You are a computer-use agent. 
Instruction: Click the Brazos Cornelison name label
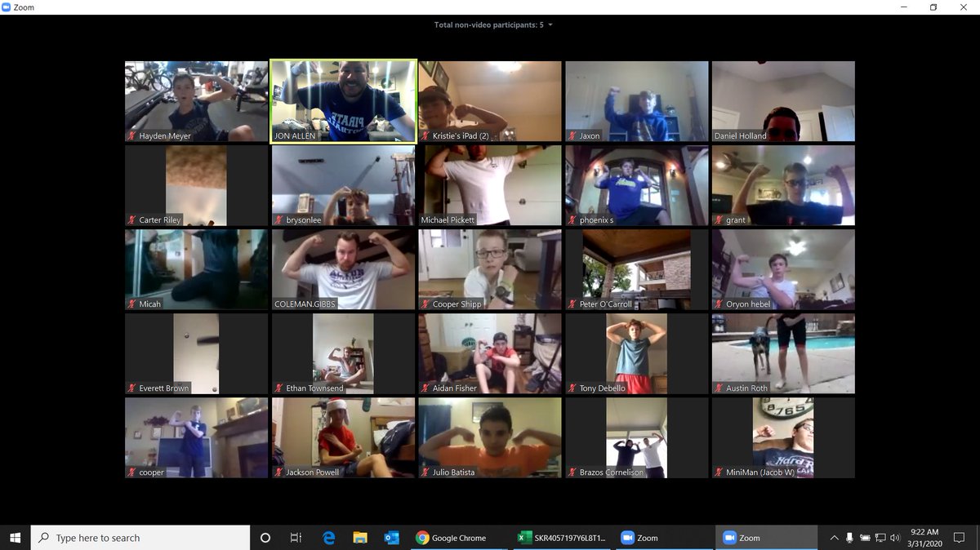612,472
